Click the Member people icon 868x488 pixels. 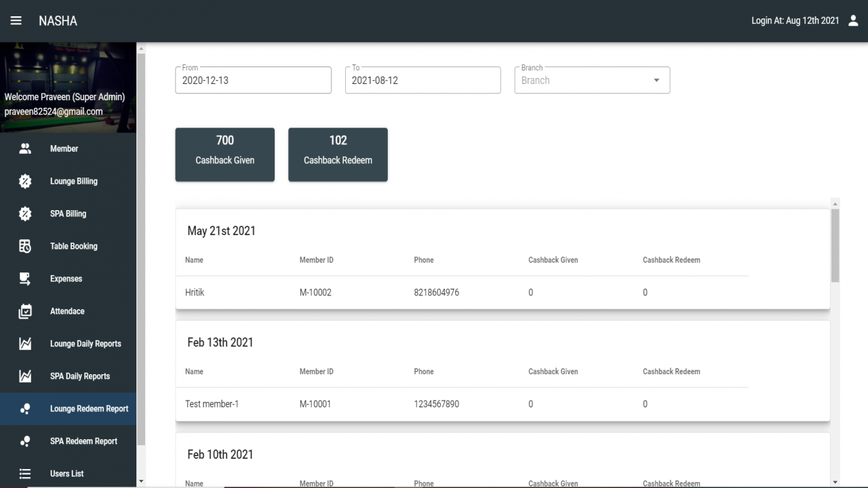point(25,148)
